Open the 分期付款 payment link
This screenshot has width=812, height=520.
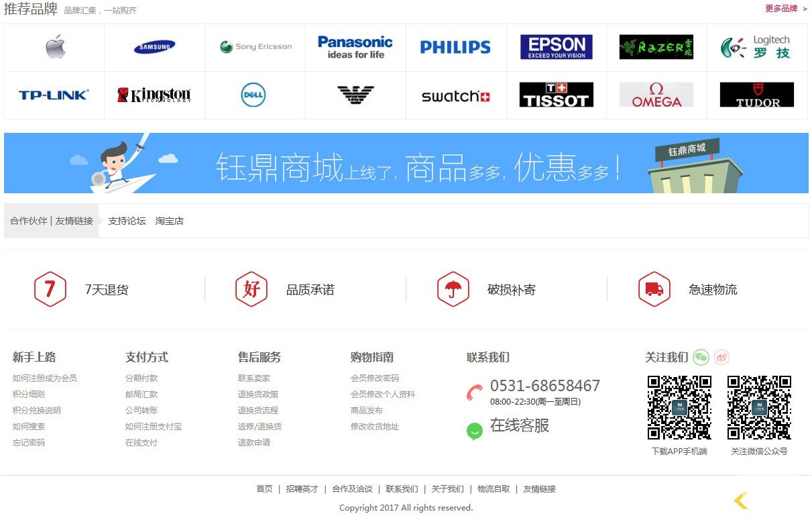tap(141, 378)
